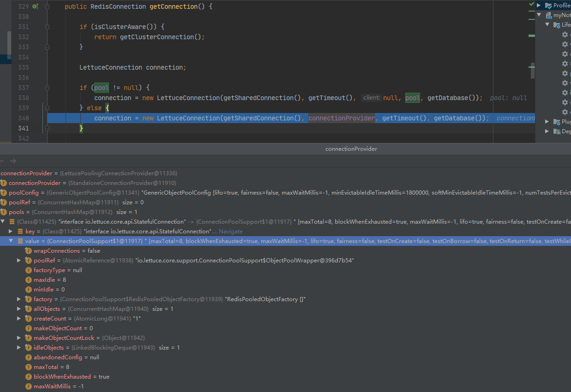The width and height of the screenshot is (571, 392).
Task: Click the Profiles folder icon in the Maven panel
Action: 548,6
